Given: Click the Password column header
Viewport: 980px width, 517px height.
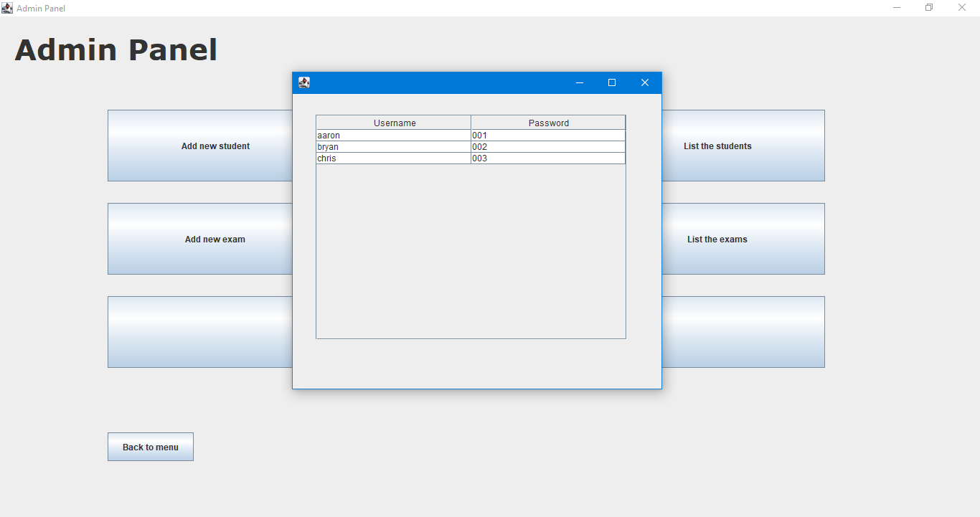Looking at the screenshot, I should (547, 122).
